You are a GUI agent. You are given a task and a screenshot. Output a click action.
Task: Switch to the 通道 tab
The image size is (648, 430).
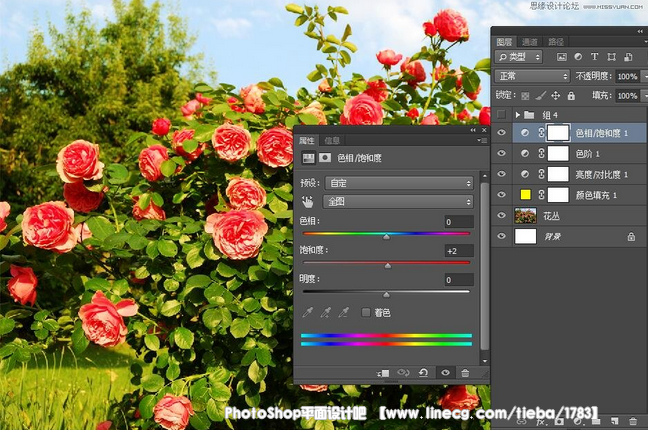coord(529,42)
